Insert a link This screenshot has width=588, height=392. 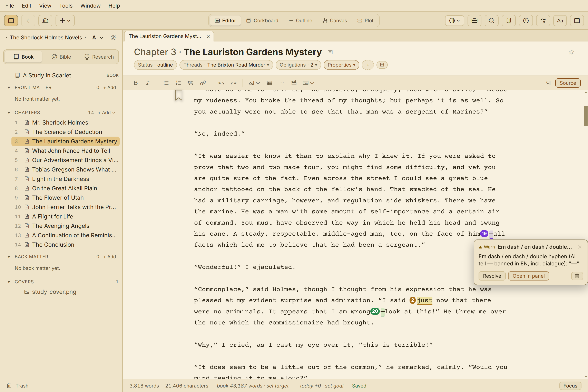(203, 83)
